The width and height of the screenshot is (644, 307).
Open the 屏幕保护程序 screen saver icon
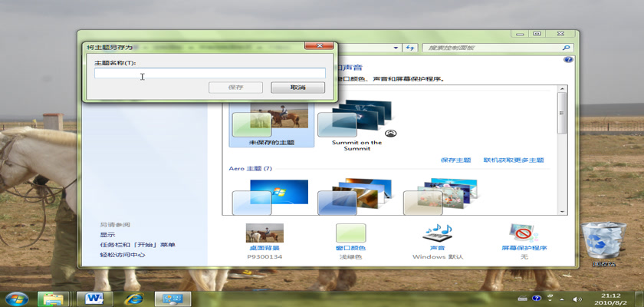524,233
